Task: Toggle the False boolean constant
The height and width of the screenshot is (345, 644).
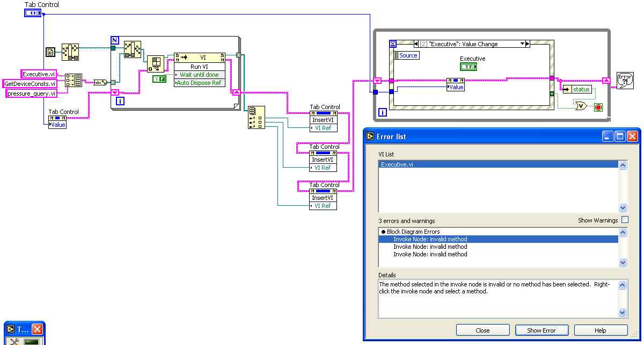Action: coord(159,79)
